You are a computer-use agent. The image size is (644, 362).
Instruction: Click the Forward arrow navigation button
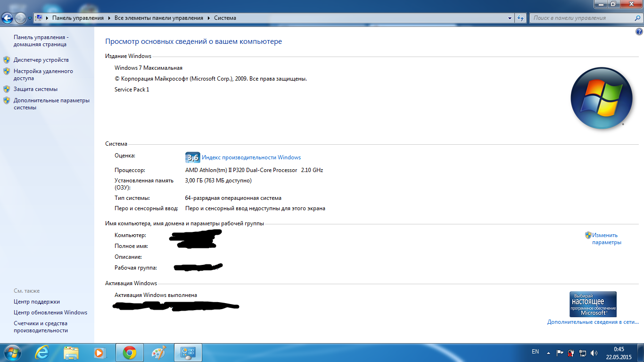(20, 18)
